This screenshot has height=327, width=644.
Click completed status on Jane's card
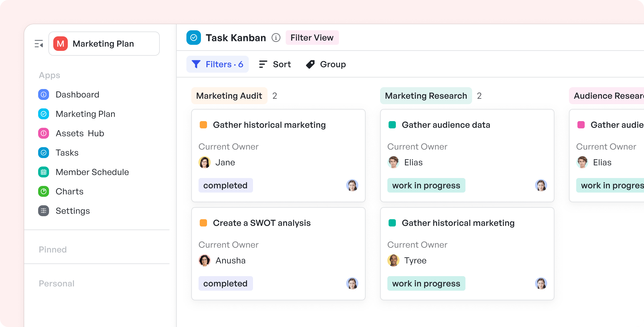(x=225, y=185)
